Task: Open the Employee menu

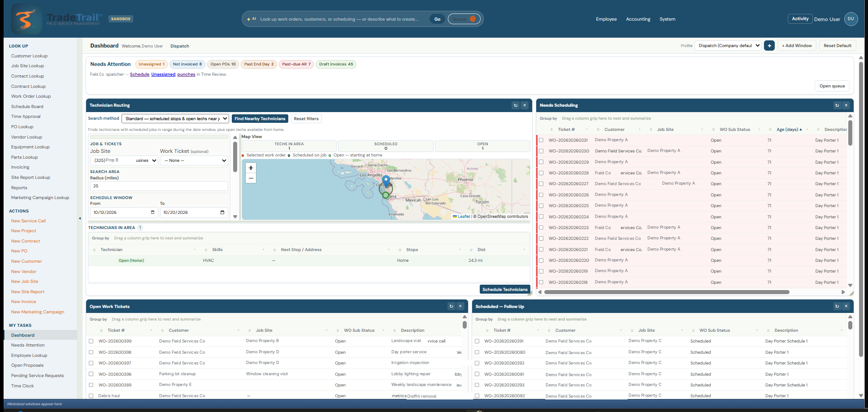Action: coord(606,19)
